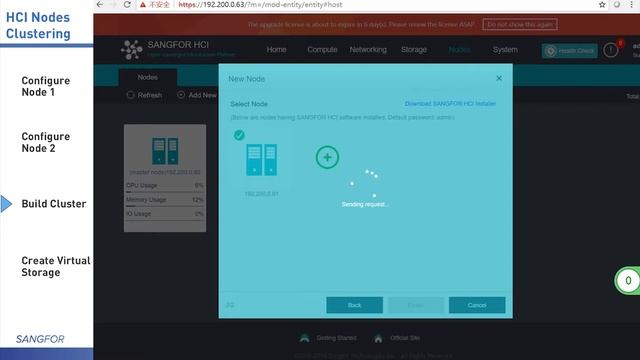Select the 192.200.0.61 node server icon
Image resolution: width=640 pixels, height=360 pixels.
pos(261,160)
